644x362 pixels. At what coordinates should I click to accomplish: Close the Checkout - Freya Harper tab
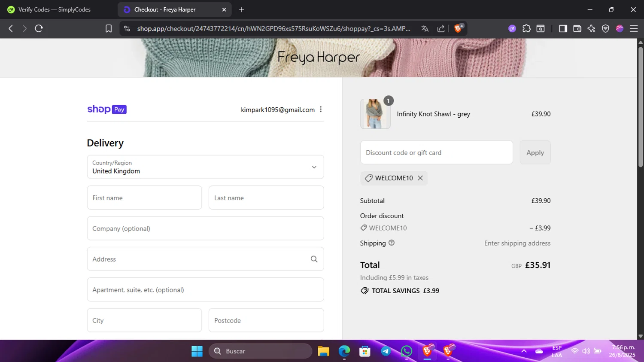coord(224,9)
